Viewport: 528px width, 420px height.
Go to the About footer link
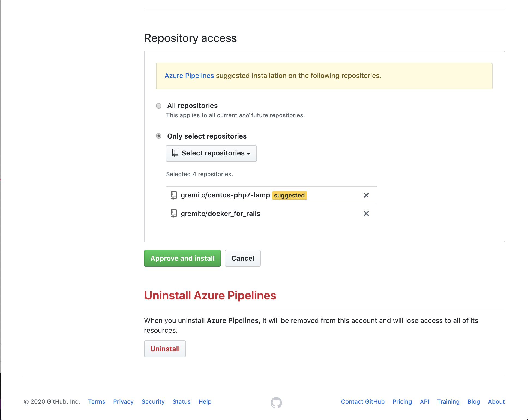(496, 402)
